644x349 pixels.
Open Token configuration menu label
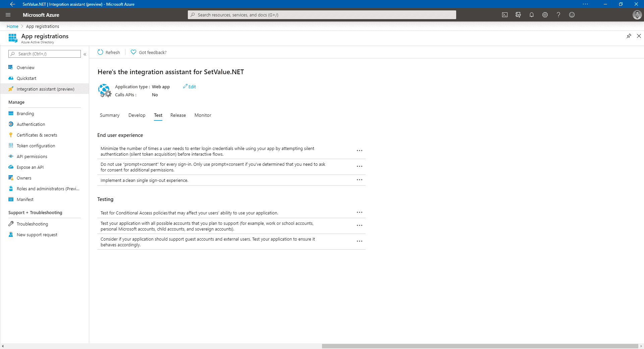(x=36, y=146)
